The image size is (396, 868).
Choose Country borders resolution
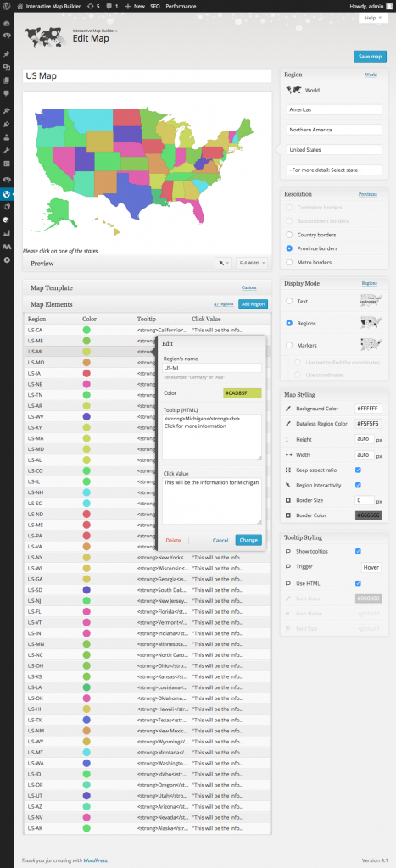289,235
